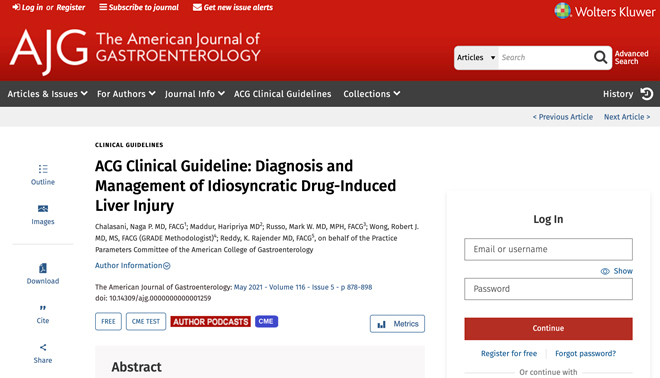Click the CLINICAL GUIDELINES category label
The image size is (660, 378).
[x=129, y=145]
